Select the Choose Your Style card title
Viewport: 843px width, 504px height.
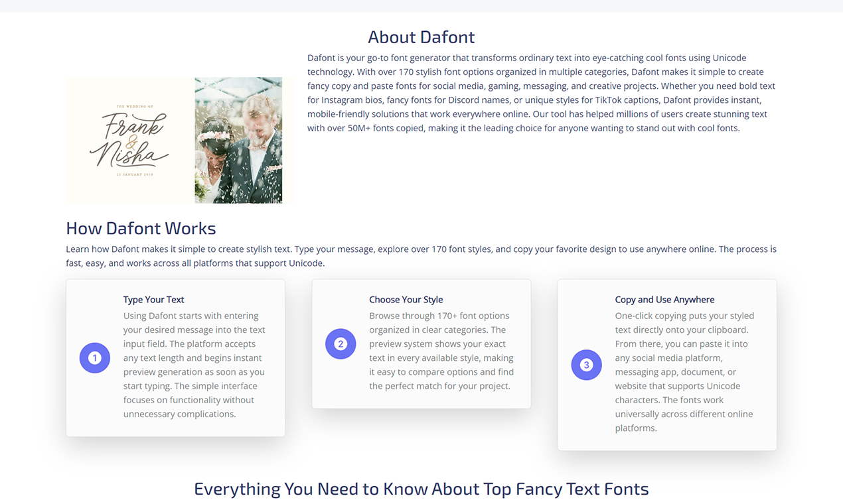pyautogui.click(x=406, y=300)
